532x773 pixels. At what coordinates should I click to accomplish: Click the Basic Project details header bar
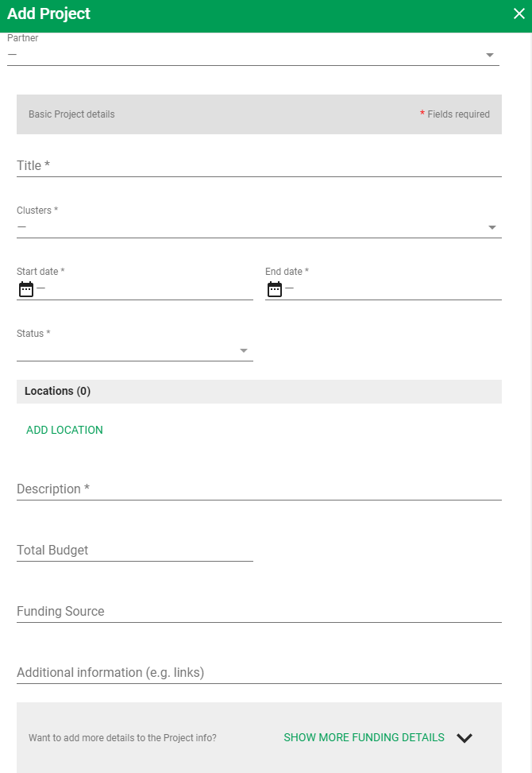(258, 114)
